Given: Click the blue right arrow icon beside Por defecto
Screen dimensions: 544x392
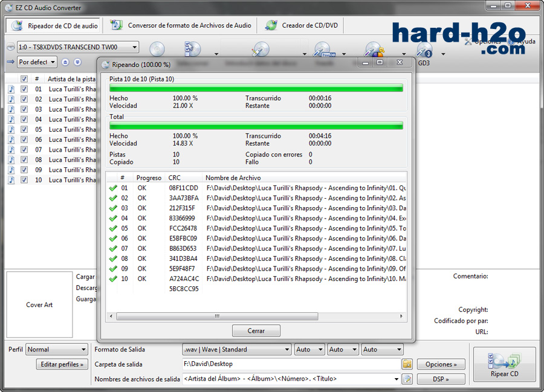Looking at the screenshot, I should click(x=11, y=62).
